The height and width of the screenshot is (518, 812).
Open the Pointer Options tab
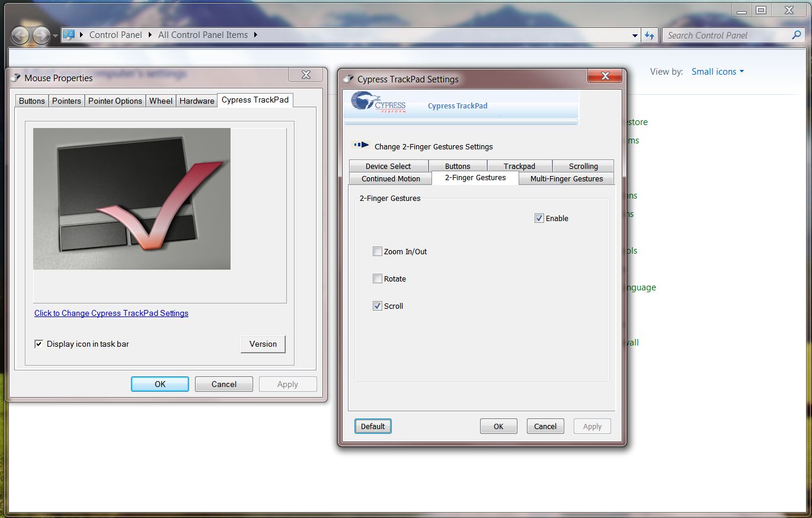click(115, 101)
